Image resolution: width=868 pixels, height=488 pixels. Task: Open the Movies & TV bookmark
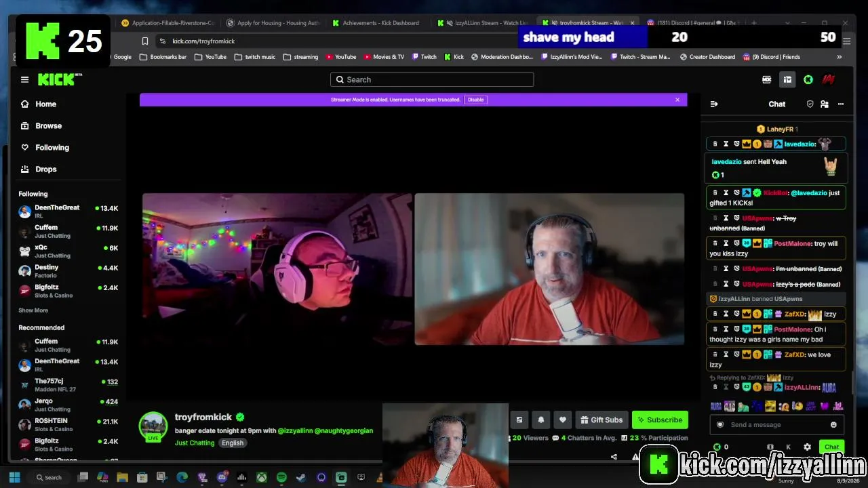coord(384,57)
